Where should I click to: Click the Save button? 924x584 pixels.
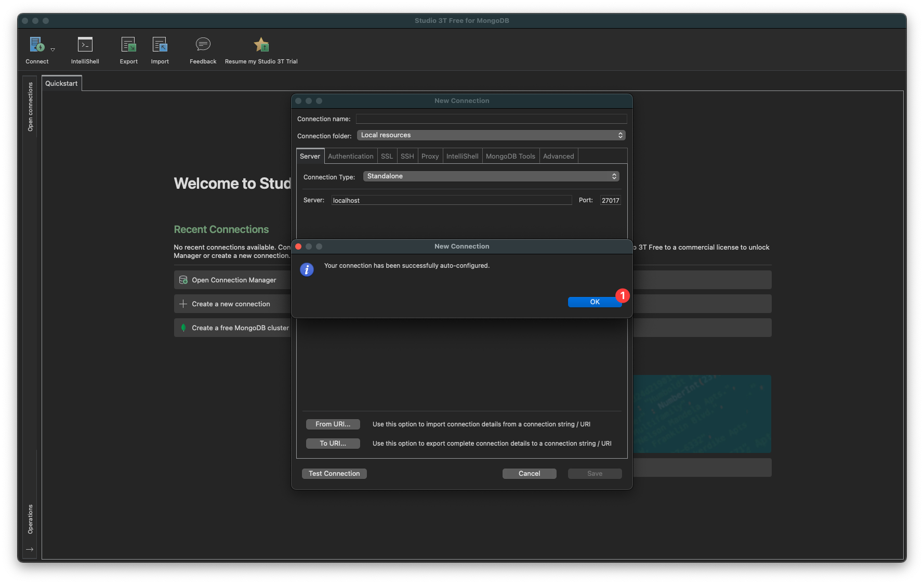coord(595,474)
